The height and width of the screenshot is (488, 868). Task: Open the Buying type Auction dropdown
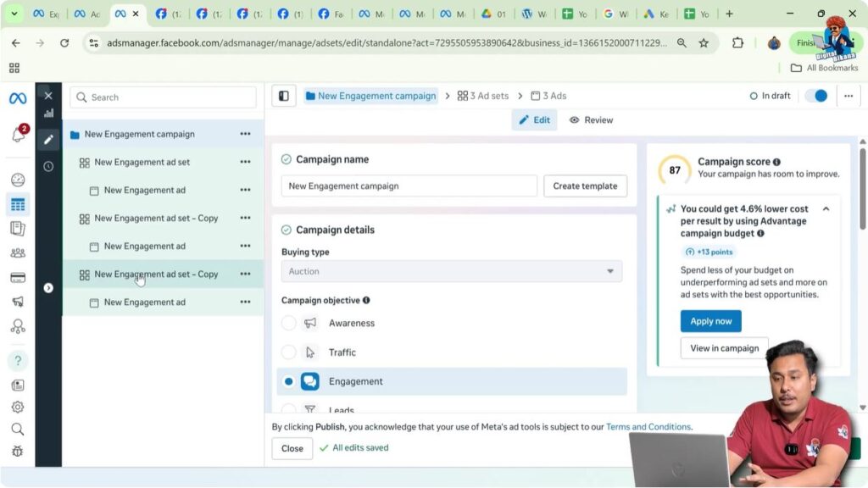451,271
